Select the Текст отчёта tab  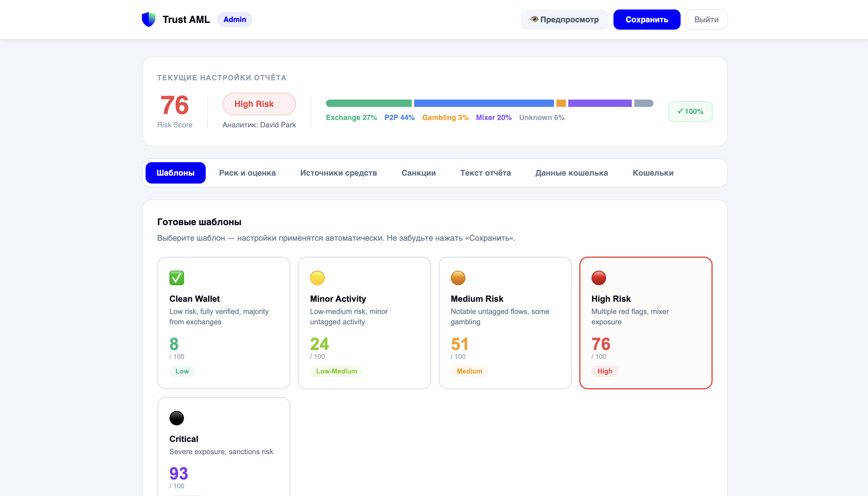[x=485, y=173]
